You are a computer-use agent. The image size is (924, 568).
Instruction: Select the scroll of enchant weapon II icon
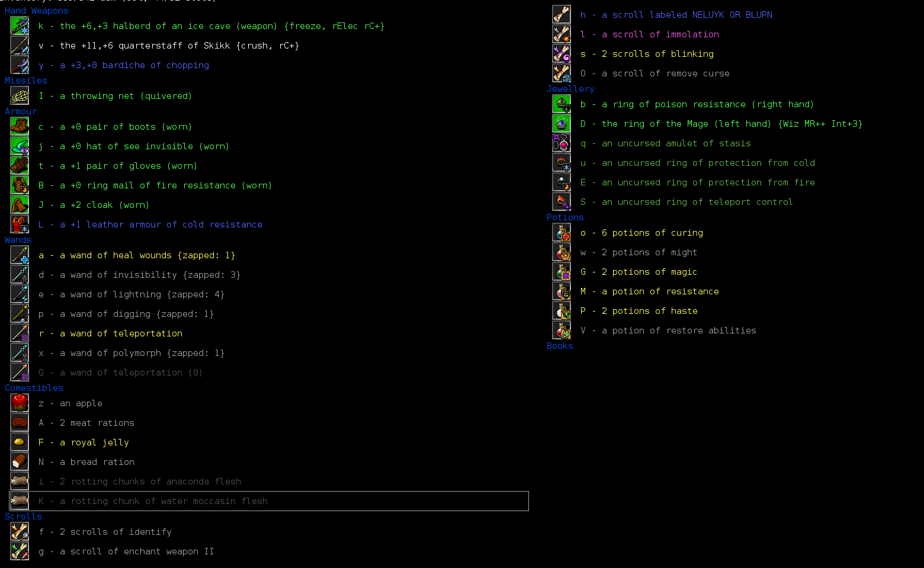[x=20, y=551]
